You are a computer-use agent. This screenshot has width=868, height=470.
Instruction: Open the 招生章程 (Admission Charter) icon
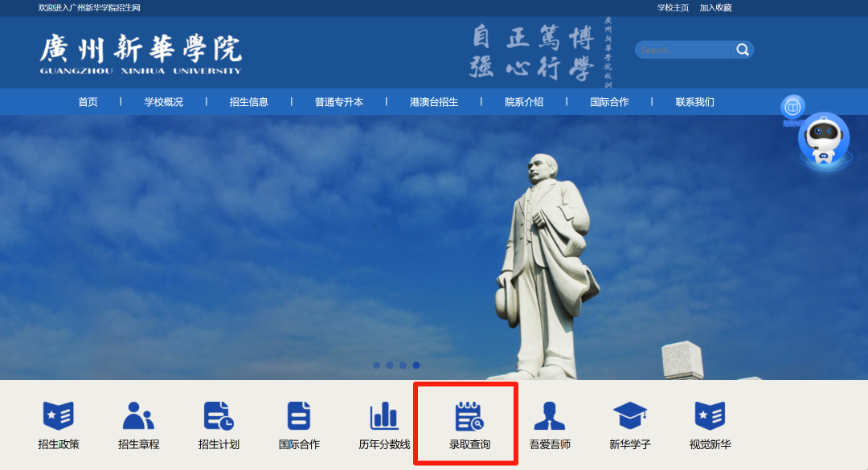(138, 422)
